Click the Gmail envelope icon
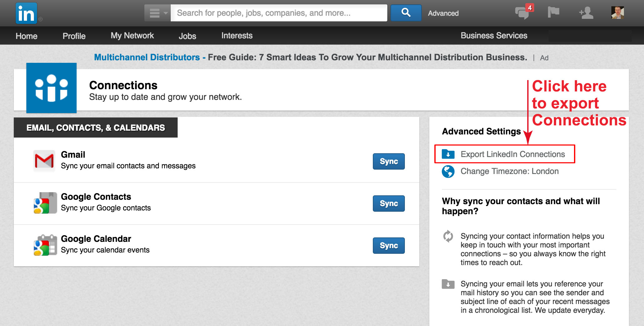The image size is (644, 326). coord(44,160)
